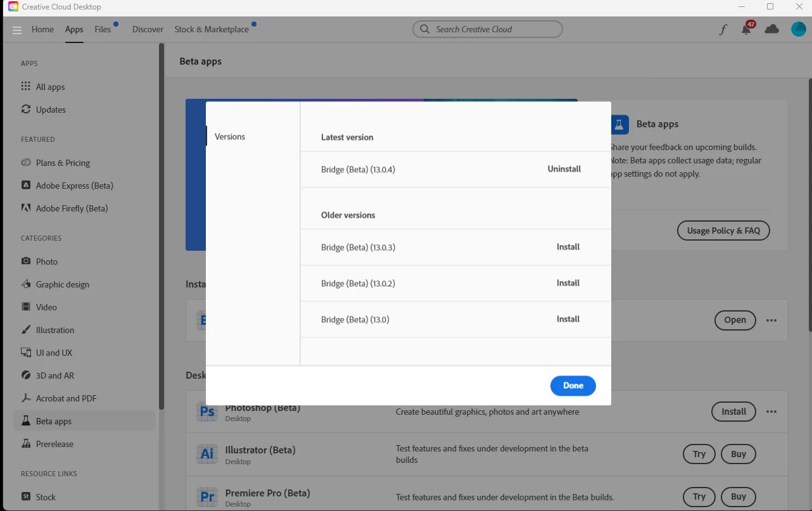Click 'Beta apps' page heading
812x511 pixels.
pos(201,61)
